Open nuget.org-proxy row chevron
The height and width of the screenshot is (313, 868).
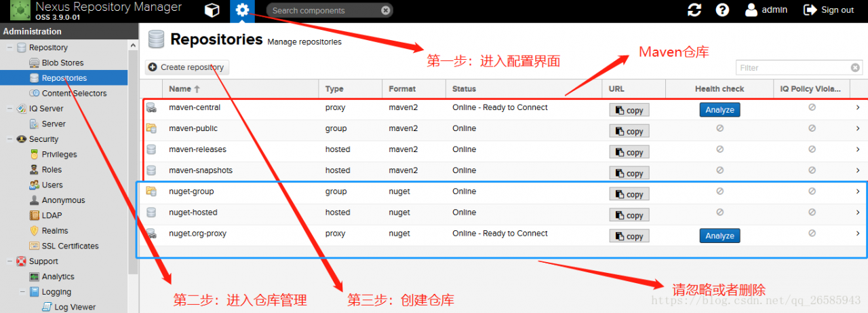[x=857, y=234]
